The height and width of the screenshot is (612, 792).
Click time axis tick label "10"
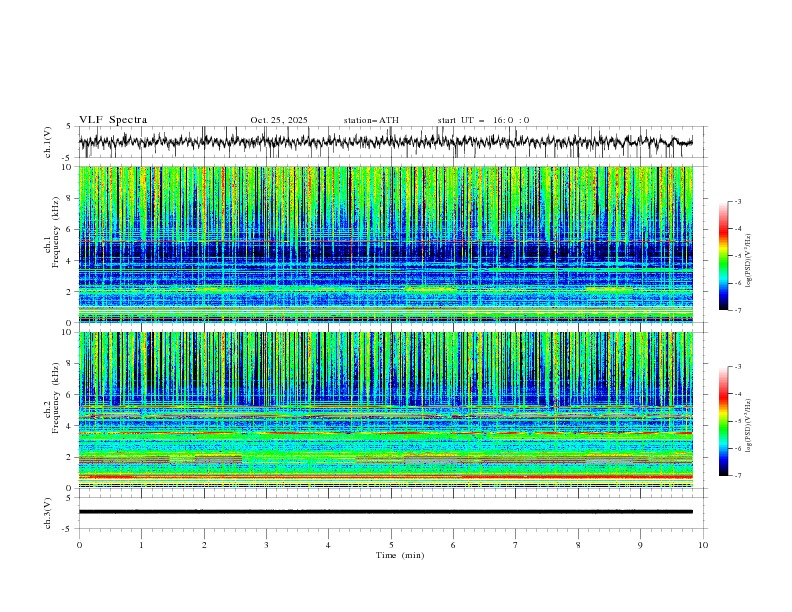pos(703,545)
